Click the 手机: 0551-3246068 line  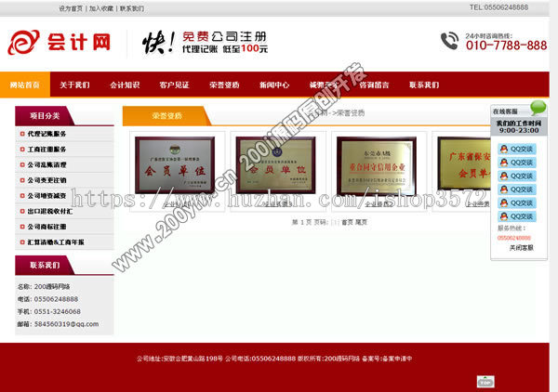point(48,312)
